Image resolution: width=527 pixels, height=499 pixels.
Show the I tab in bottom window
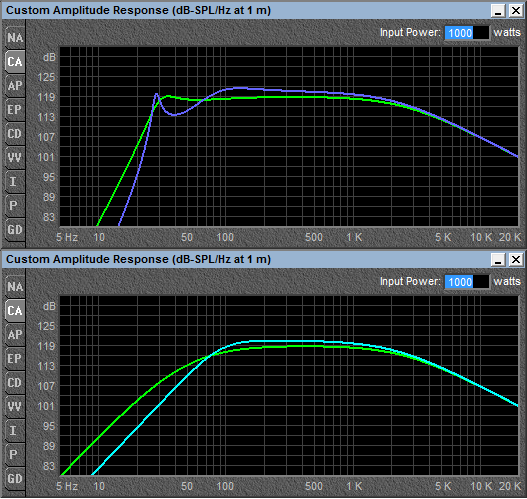click(15, 430)
